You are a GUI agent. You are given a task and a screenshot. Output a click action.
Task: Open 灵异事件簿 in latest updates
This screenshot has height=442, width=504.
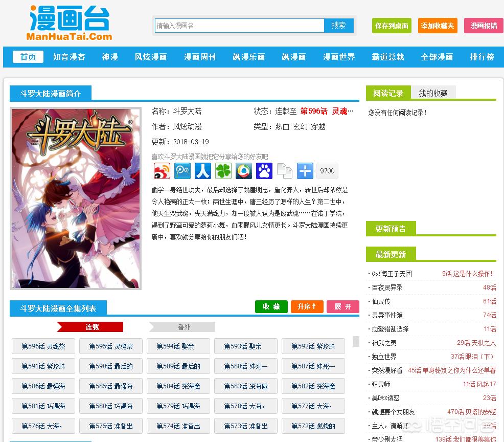387,315
